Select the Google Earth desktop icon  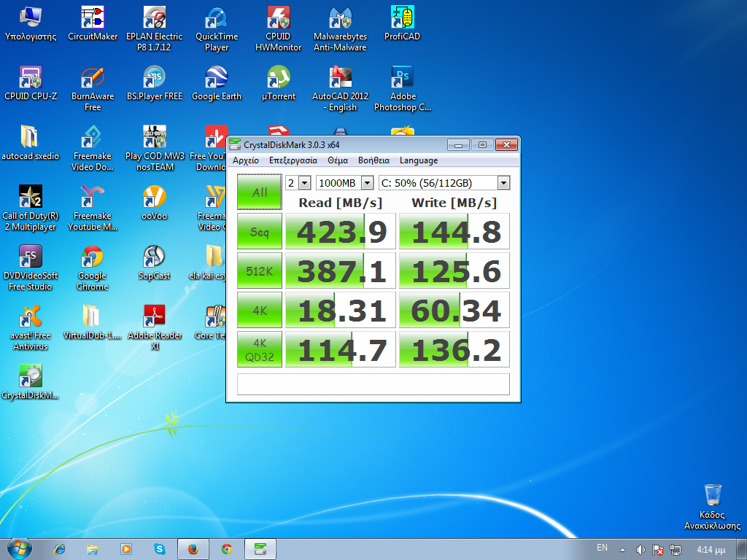tap(217, 83)
